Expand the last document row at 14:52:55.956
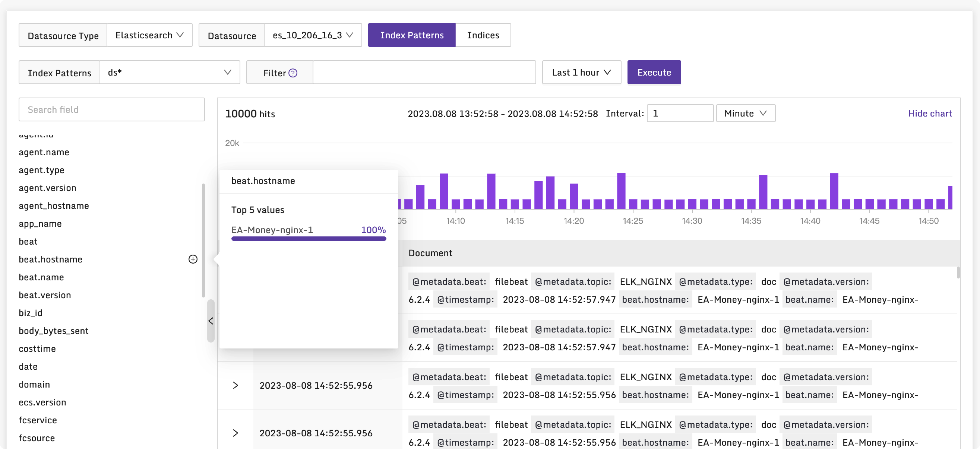Screen dimensions: 980x449 (x=235, y=433)
